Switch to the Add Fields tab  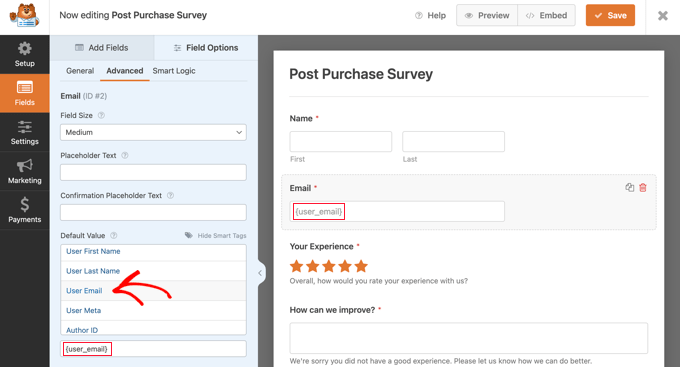pos(102,48)
